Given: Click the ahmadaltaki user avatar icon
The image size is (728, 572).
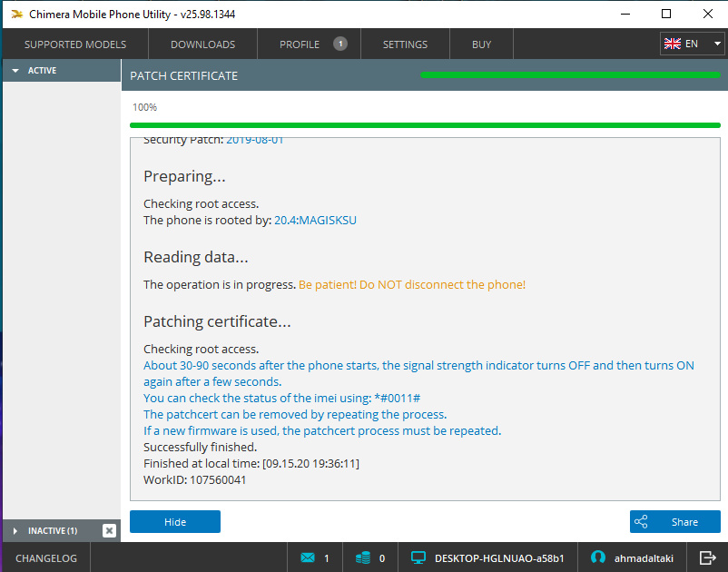Looking at the screenshot, I should [598, 557].
